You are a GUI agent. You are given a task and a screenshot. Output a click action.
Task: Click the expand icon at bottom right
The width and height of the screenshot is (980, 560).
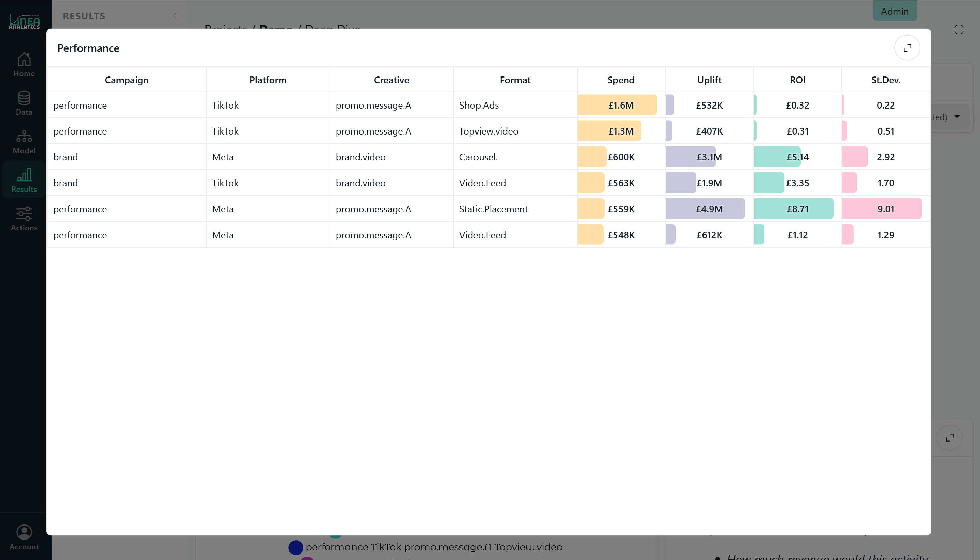(x=950, y=438)
